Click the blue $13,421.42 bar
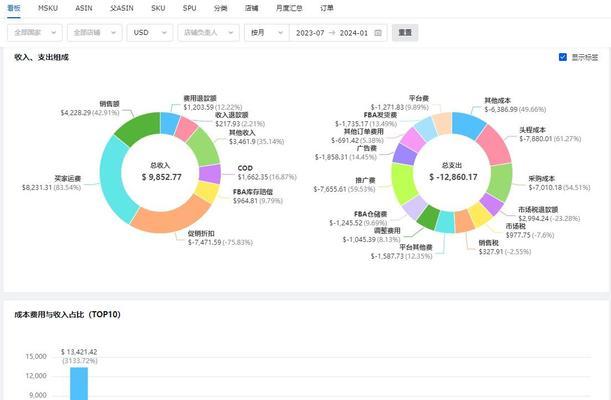The width and height of the screenshot is (611, 400). click(x=79, y=383)
